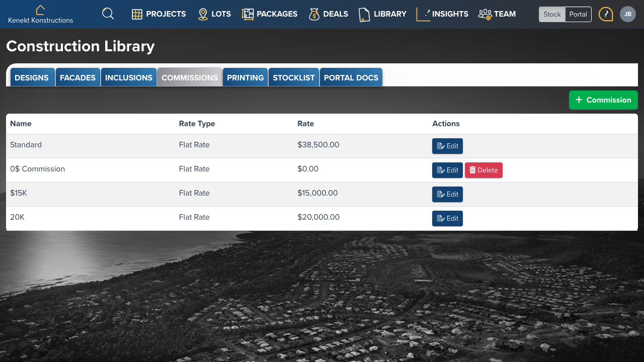644x362 pixels.
Task: Click the Library document icon
Action: point(364,15)
